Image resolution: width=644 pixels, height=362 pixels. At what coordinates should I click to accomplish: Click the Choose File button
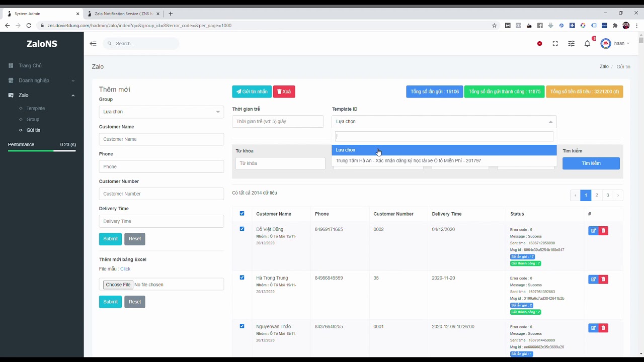tap(118, 285)
